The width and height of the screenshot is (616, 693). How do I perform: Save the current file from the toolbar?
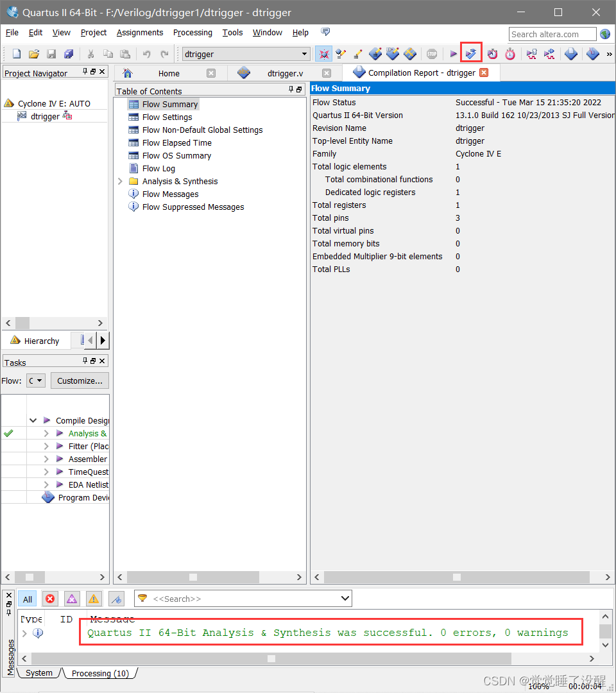pos(51,54)
